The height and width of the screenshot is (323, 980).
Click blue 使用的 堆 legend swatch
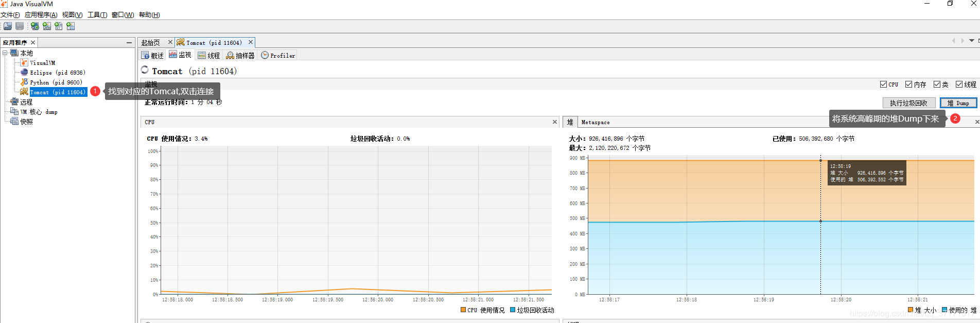pyautogui.click(x=944, y=310)
